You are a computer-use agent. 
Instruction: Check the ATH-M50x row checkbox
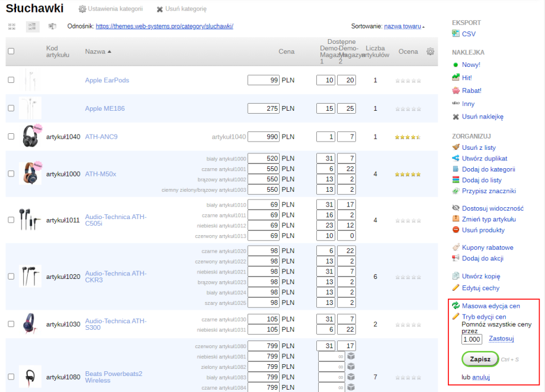tap(11, 173)
